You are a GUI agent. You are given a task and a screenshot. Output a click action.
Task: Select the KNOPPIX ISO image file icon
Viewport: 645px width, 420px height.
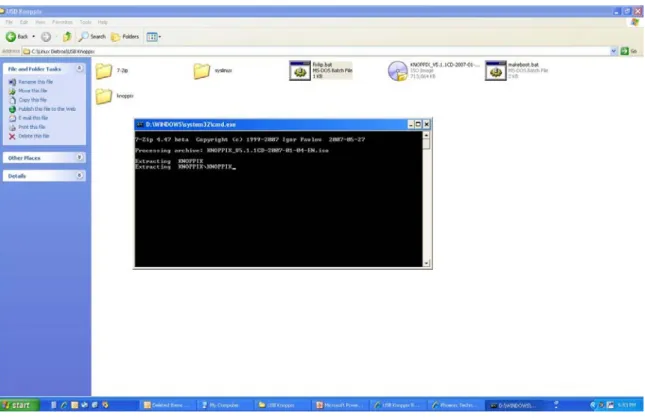[397, 71]
